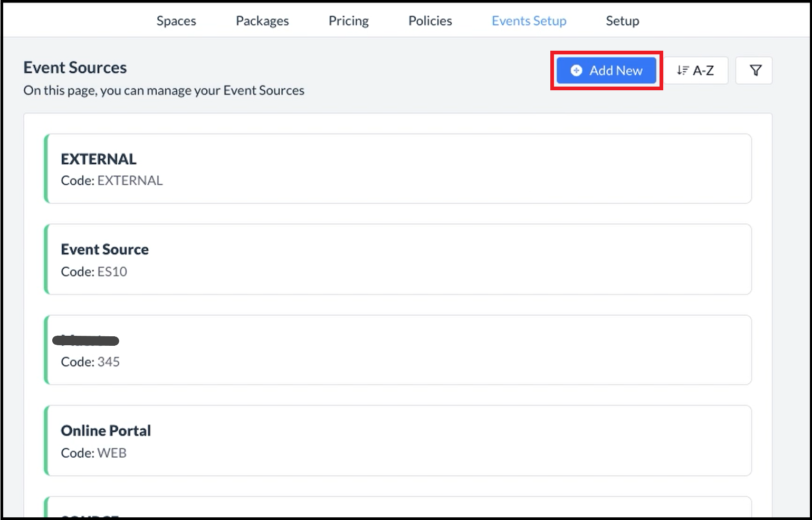This screenshot has width=812, height=520.
Task: Click the plus icon in Add New
Action: (x=576, y=71)
